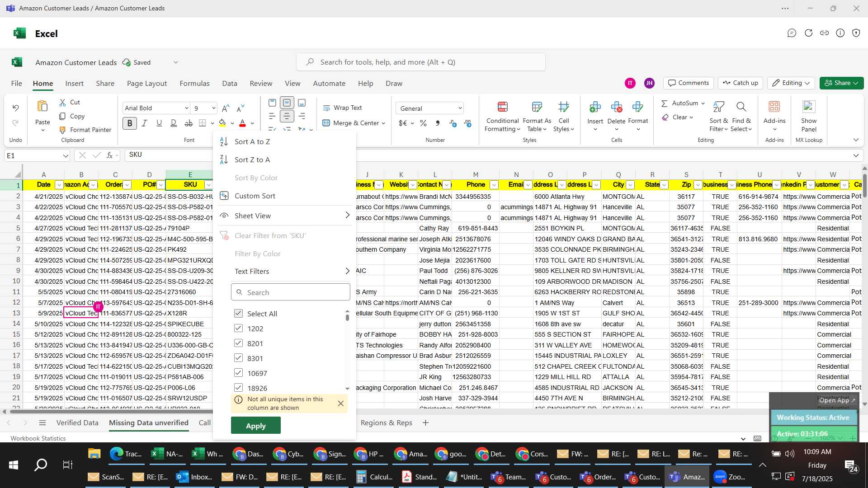Increase font size with the larger A
The height and width of the screenshot is (488, 868).
coord(226,108)
